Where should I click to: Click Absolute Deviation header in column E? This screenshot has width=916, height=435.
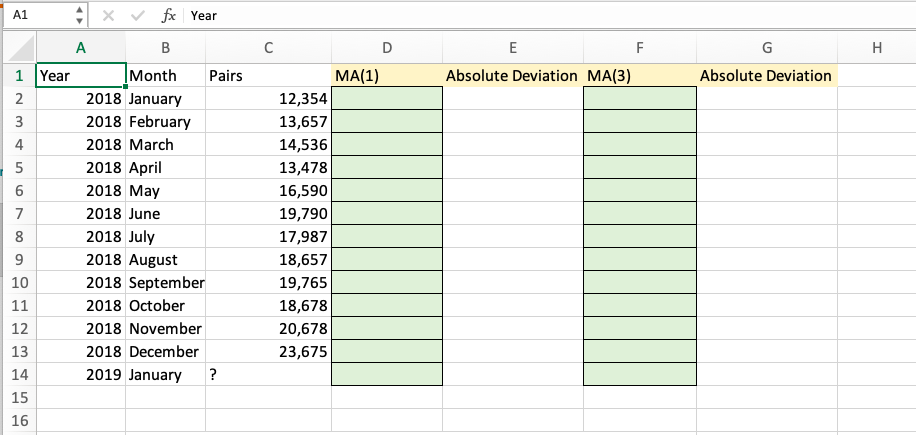pyautogui.click(x=512, y=75)
